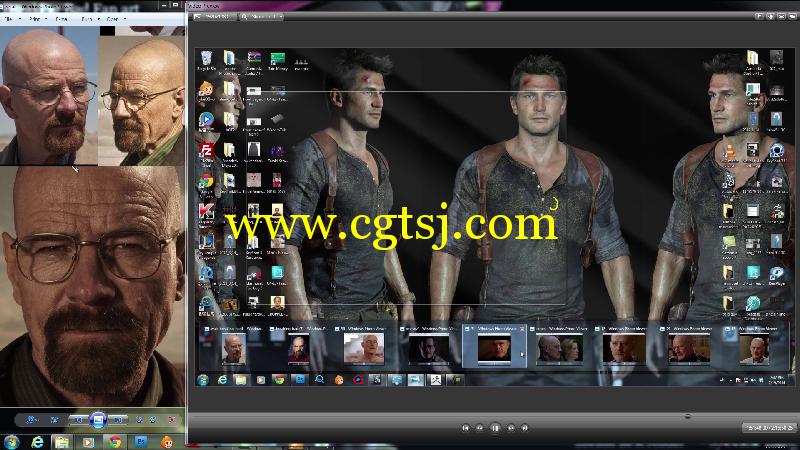The width and height of the screenshot is (800, 450).
Task: Click the Photo Viewer icon on recorded taskbar
Action: point(415,380)
